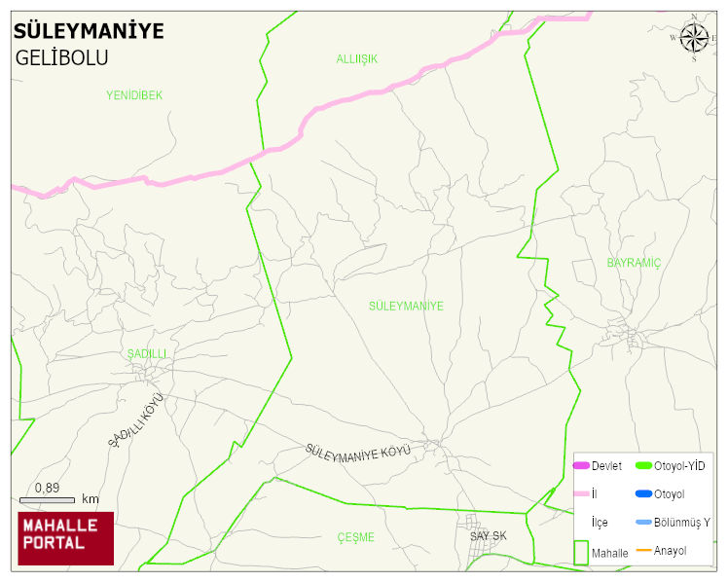Click the SÜLEYMANİYE KÖYÜ village label
Image resolution: width=728 pixels, height=582 pixels.
(358, 451)
